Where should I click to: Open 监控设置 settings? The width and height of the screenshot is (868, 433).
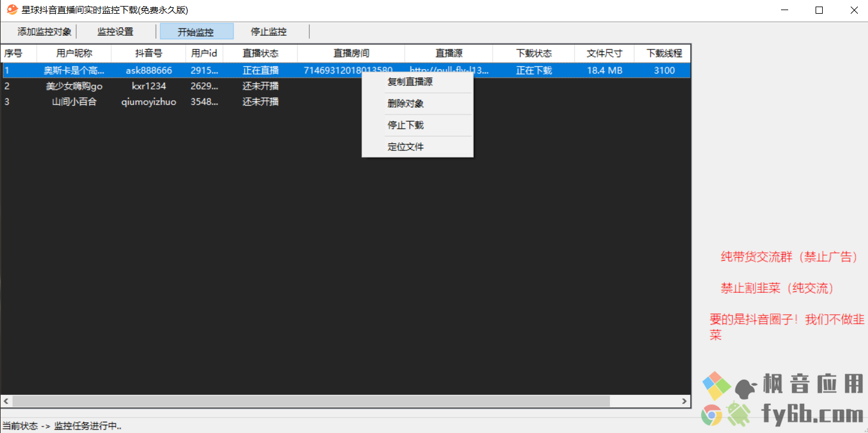point(116,32)
